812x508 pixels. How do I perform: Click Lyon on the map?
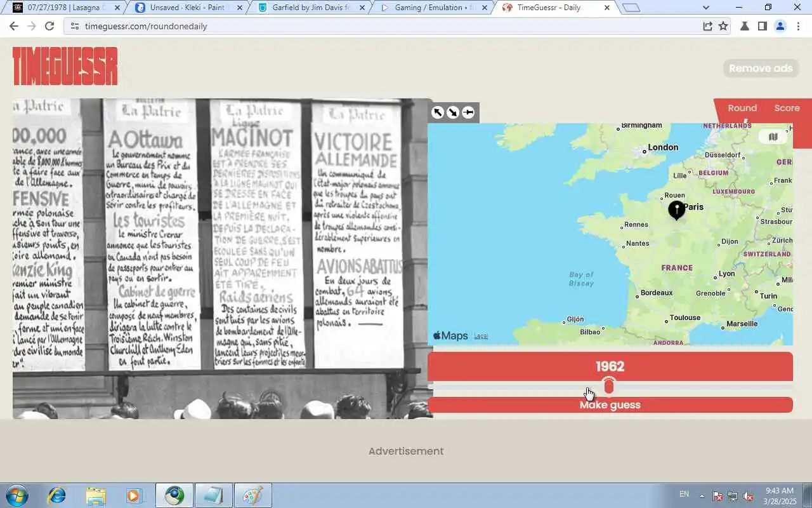click(727, 274)
